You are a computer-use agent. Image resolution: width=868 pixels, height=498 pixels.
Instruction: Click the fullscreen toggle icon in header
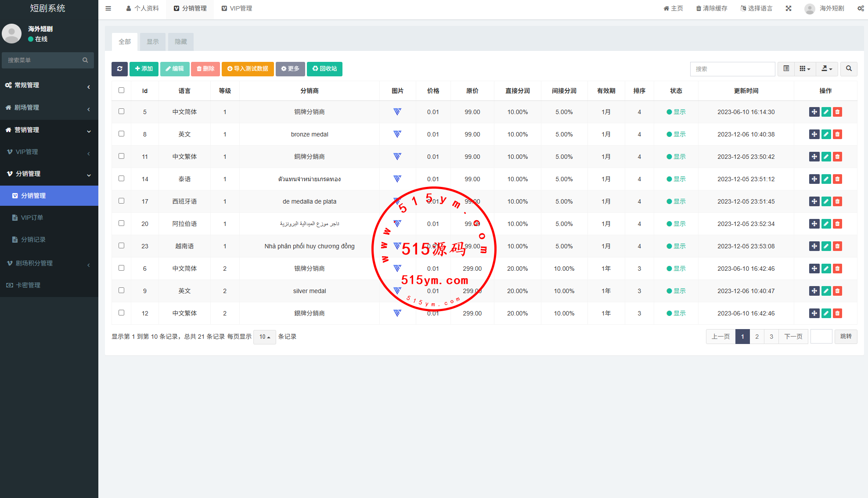click(x=789, y=8)
